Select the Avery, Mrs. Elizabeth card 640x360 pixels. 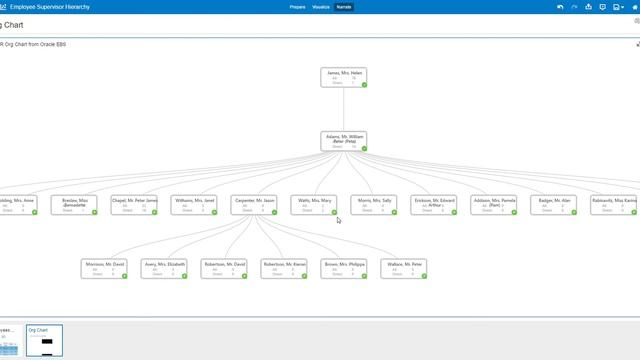164,269
